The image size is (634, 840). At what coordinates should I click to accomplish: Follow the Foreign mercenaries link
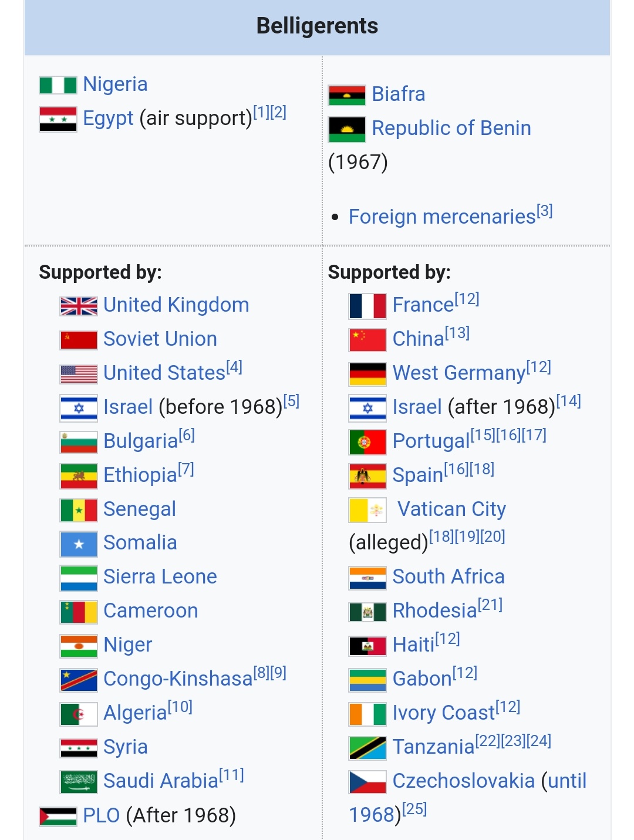coord(441,217)
